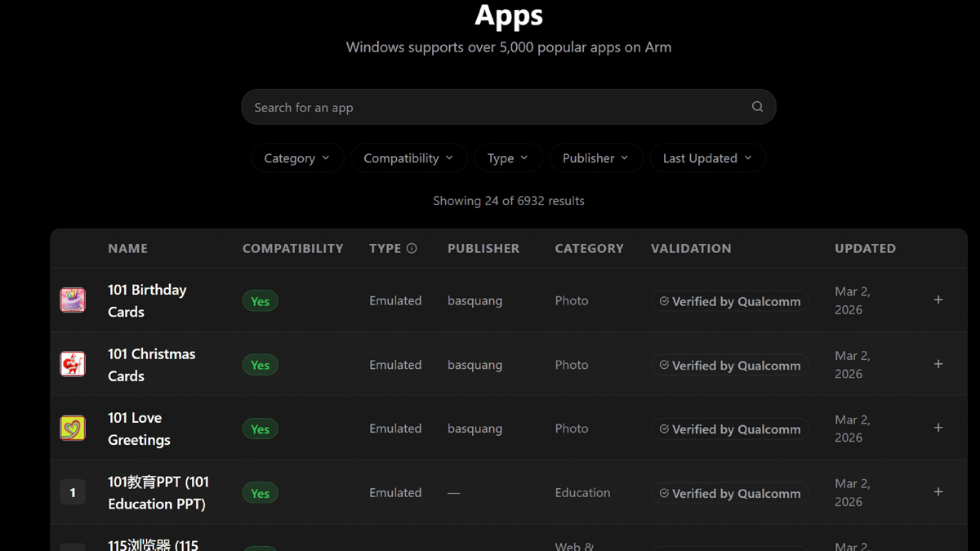
Task: Open the Compatibility filter dropdown
Action: 408,158
